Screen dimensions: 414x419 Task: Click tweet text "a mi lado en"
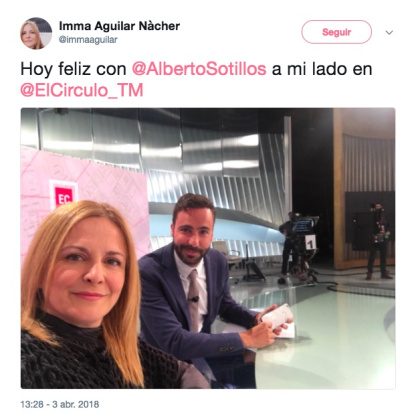322,69
